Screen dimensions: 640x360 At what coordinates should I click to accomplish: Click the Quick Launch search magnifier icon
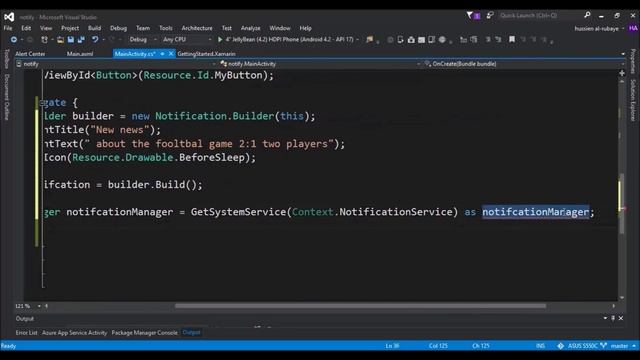click(x=587, y=15)
